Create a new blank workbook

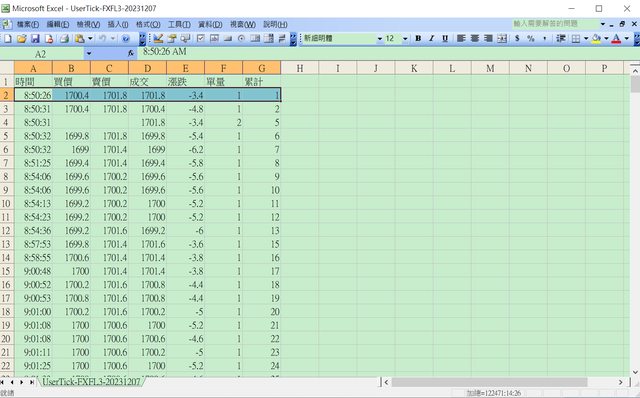[8, 38]
